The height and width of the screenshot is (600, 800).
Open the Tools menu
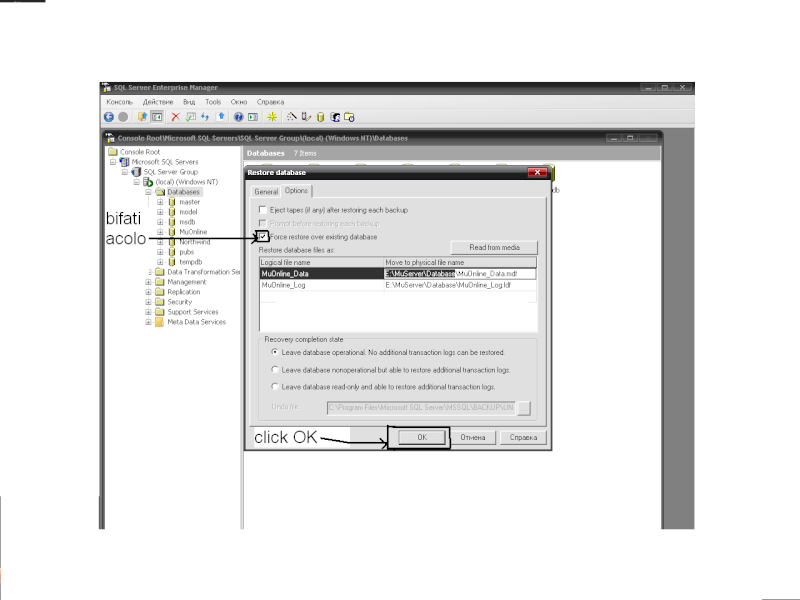[213, 102]
